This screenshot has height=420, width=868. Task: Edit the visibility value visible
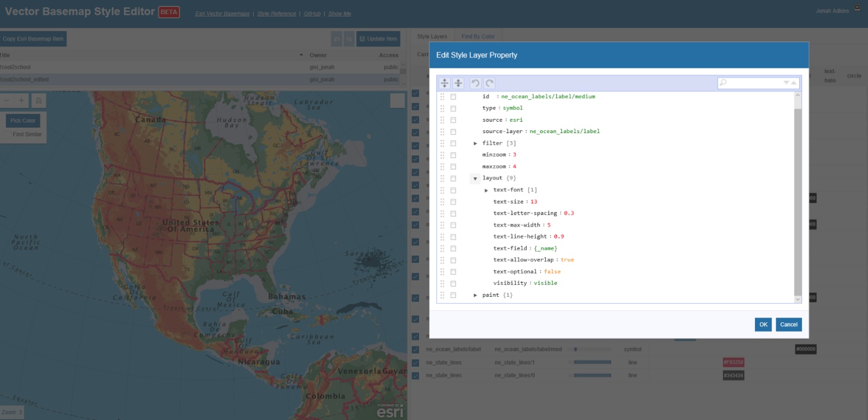click(x=546, y=283)
